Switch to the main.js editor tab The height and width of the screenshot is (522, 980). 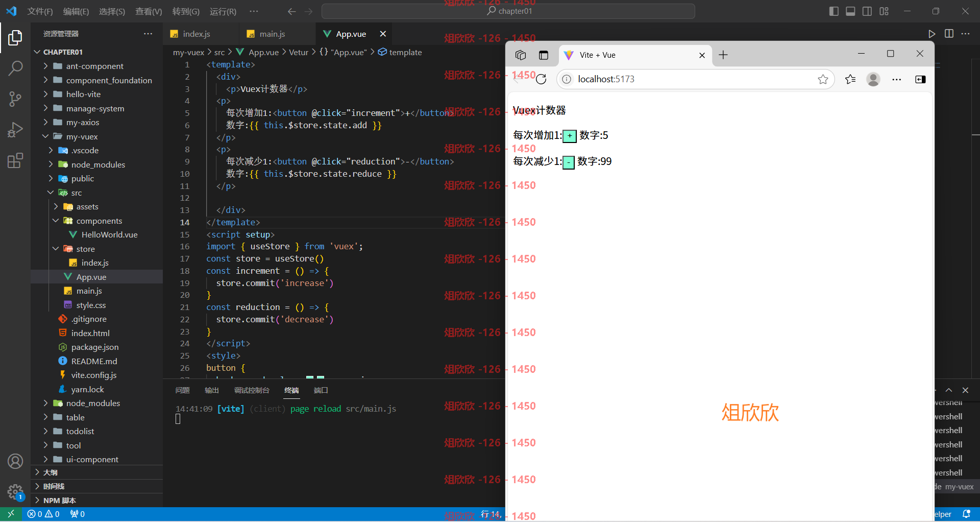click(272, 34)
